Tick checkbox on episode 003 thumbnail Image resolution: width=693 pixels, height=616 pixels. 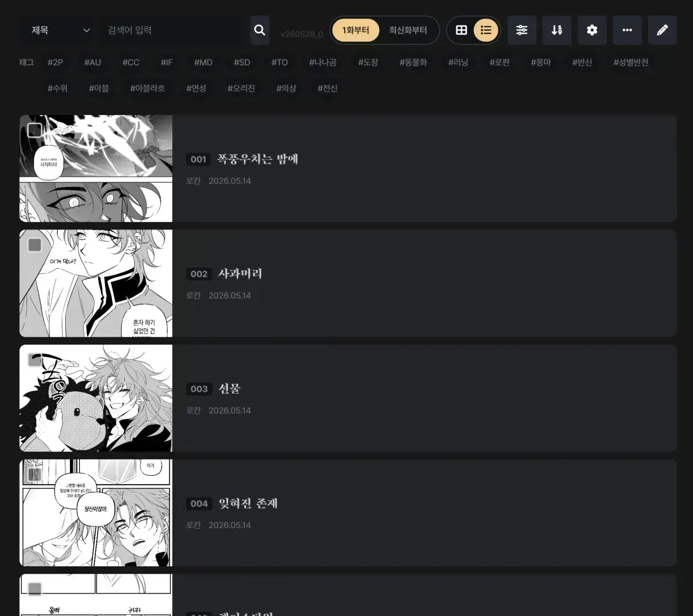pyautogui.click(x=35, y=360)
